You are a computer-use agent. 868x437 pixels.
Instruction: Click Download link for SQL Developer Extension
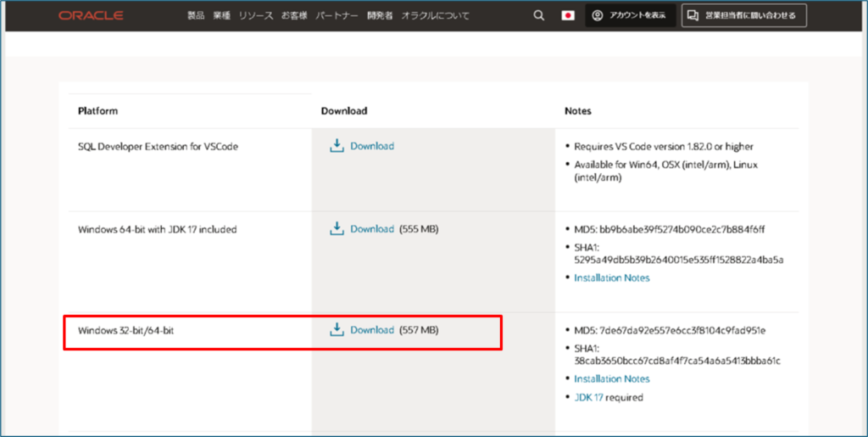[372, 146]
